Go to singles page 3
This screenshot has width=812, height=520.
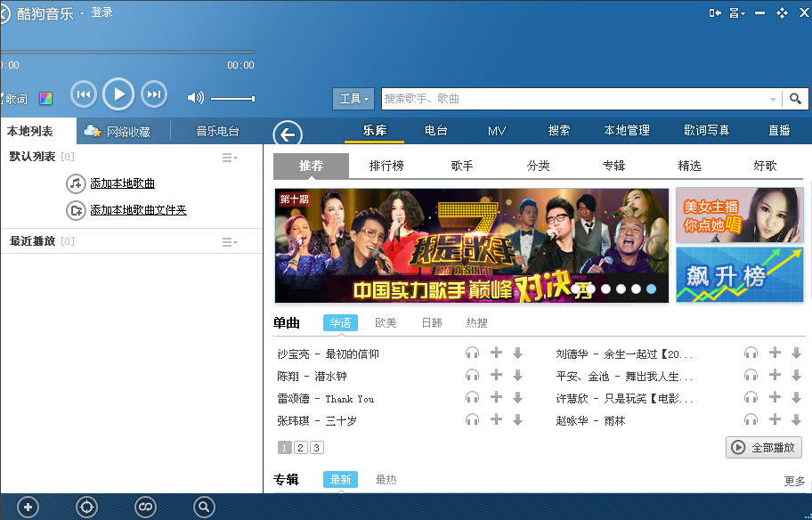pos(317,448)
